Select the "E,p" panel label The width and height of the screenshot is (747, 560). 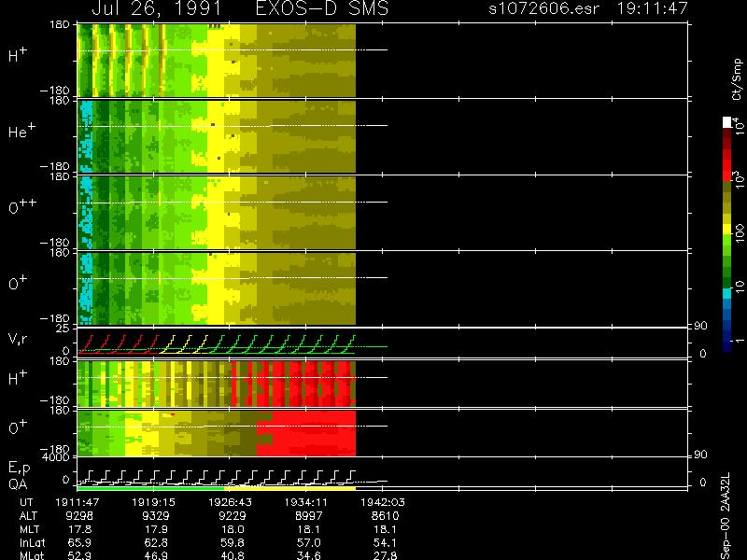pos(19,469)
